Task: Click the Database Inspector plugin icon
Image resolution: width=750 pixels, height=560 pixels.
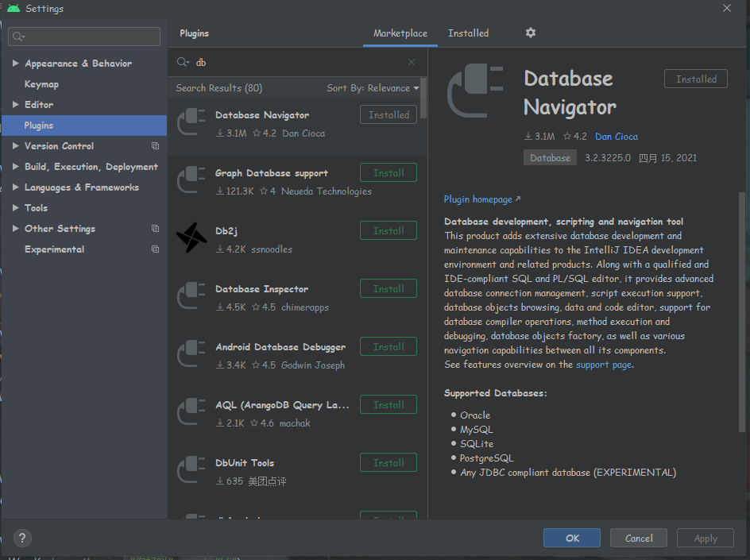Action: [x=191, y=296]
